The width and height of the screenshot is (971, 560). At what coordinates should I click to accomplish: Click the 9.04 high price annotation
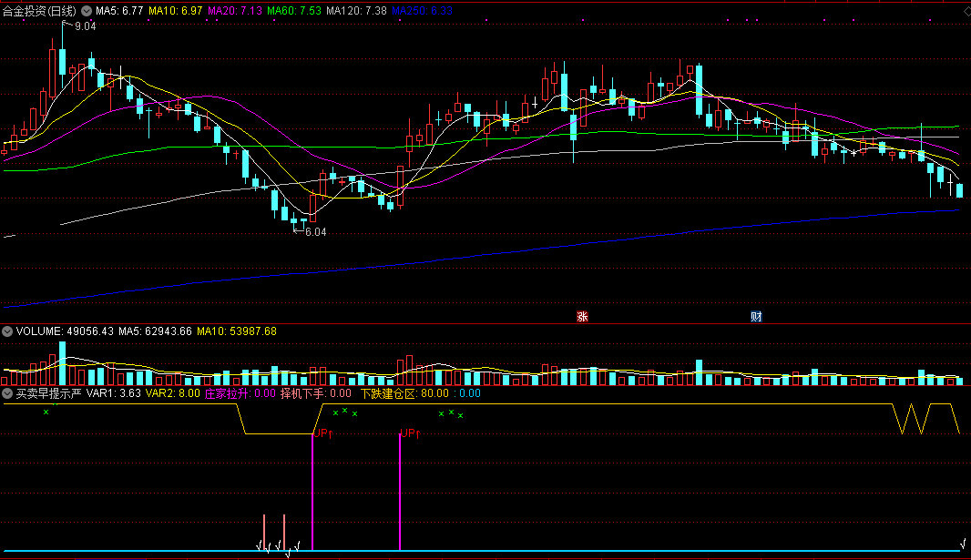pos(85,26)
